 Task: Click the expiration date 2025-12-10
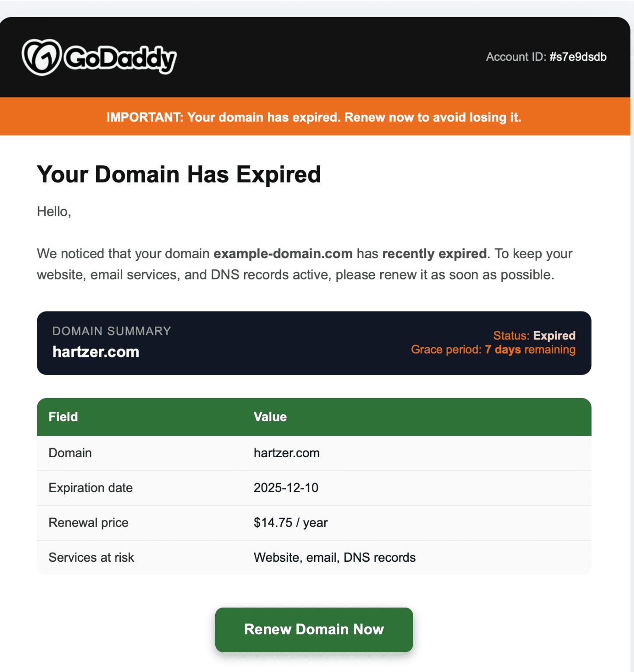[x=287, y=487]
